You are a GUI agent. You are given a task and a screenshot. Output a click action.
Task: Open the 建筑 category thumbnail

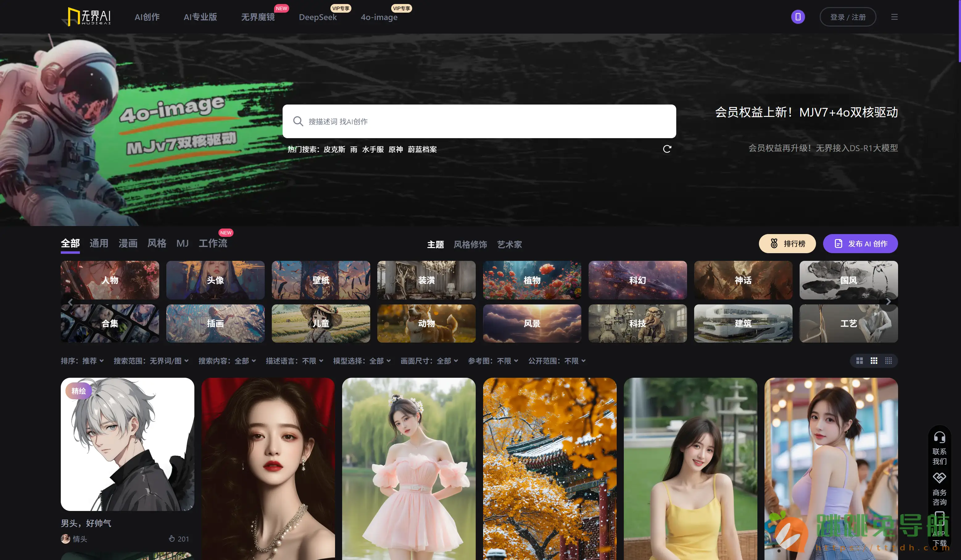coord(743,323)
